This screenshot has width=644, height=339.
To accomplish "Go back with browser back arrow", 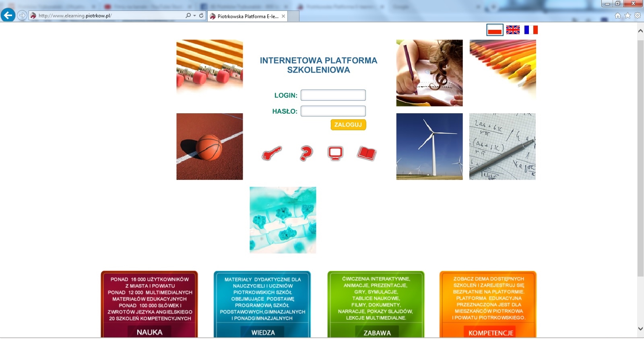I will (8, 15).
